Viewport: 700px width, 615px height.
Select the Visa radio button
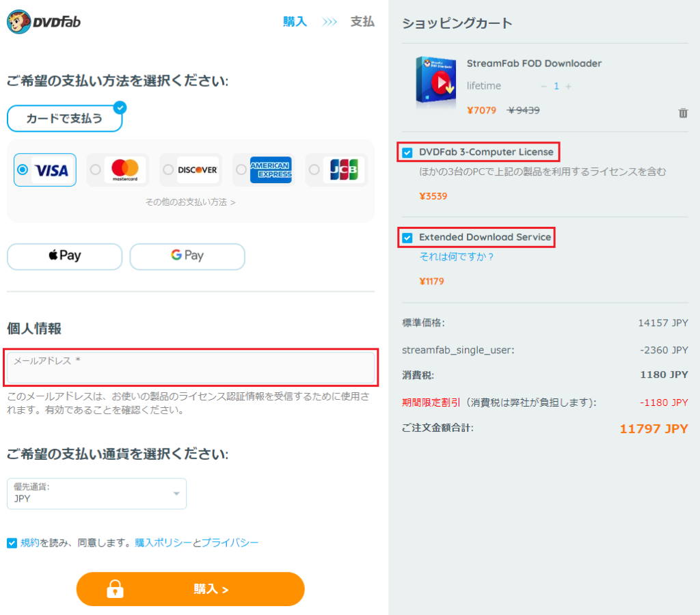(23, 169)
